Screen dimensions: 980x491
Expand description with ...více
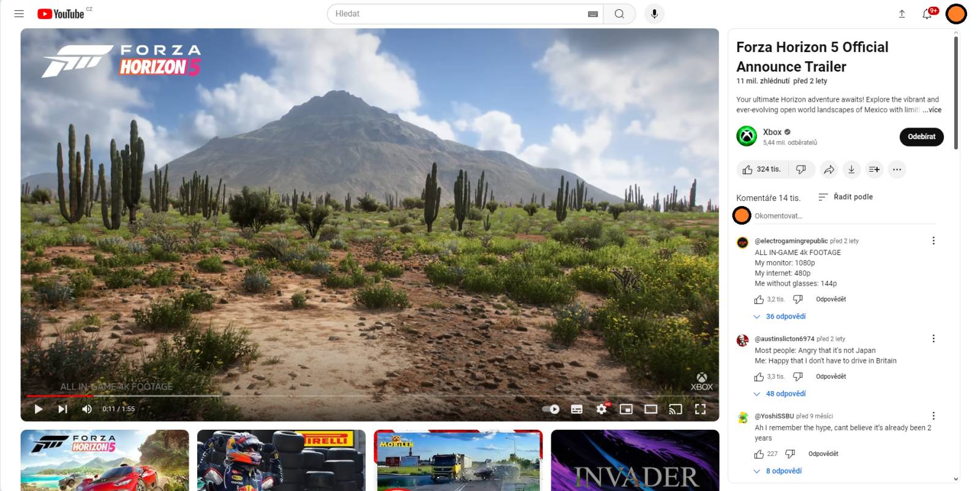point(932,110)
